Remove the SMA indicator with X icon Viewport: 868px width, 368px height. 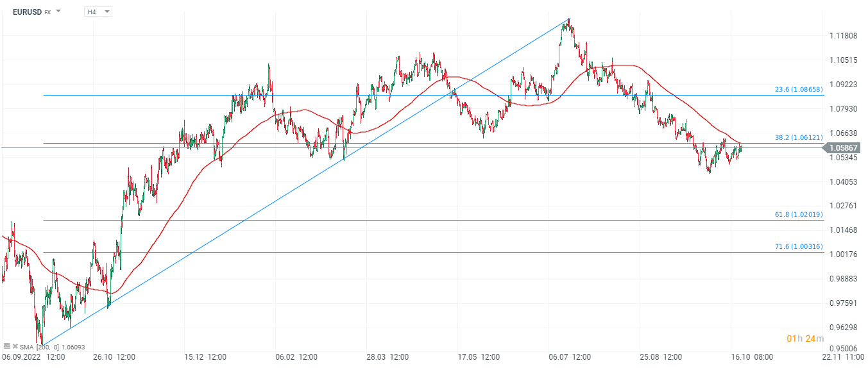pyautogui.click(x=15, y=346)
